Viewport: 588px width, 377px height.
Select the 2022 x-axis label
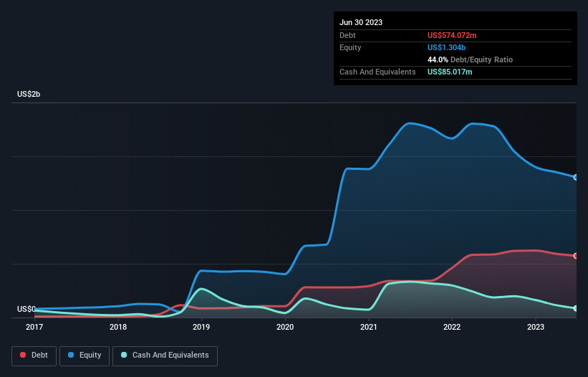pyautogui.click(x=452, y=327)
